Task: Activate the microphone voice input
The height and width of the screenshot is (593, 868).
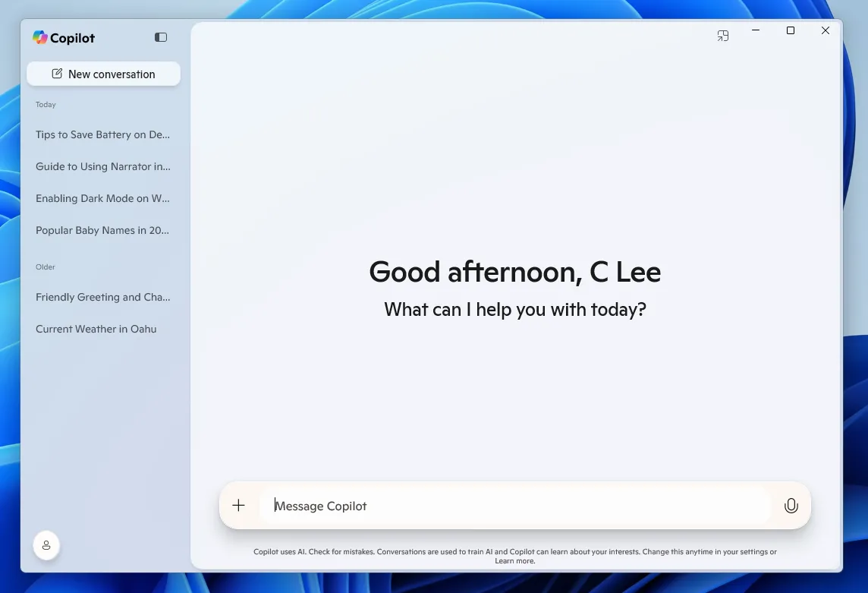Action: click(x=791, y=505)
